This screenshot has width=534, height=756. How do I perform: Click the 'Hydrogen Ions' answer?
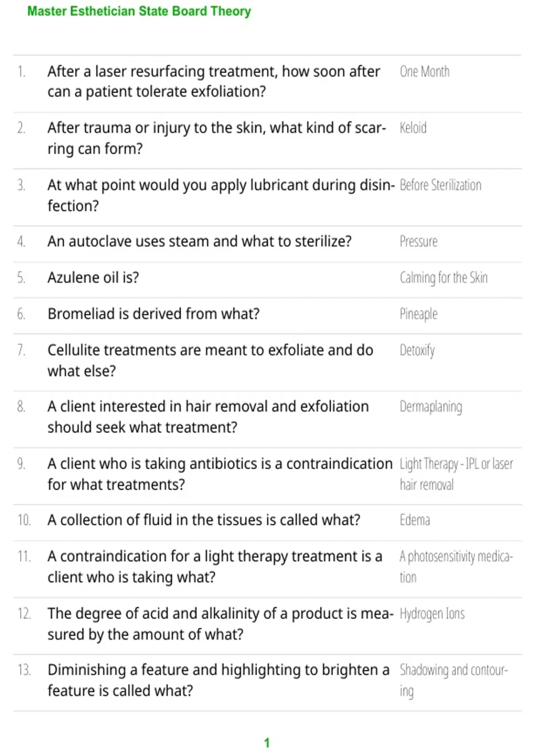point(432,614)
